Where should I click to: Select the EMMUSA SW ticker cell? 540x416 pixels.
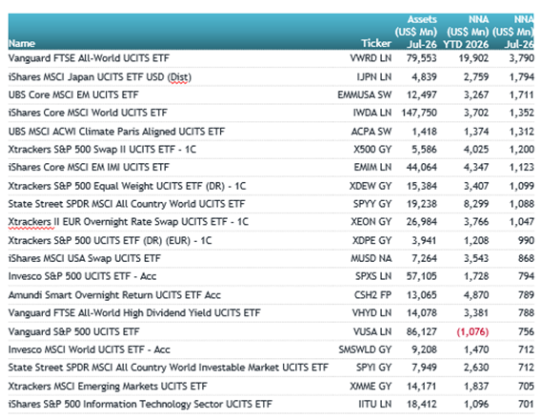(364, 95)
